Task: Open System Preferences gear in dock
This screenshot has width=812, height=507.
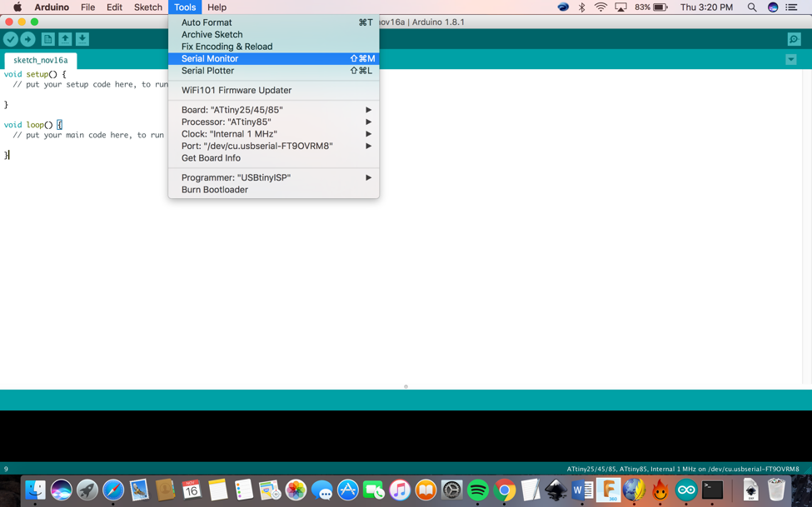Action: click(x=452, y=490)
